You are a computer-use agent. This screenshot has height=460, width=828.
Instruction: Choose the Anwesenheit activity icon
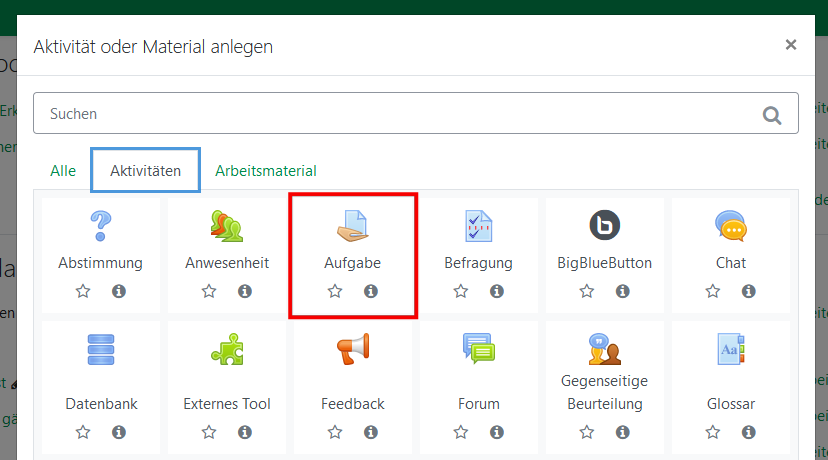pos(226,225)
